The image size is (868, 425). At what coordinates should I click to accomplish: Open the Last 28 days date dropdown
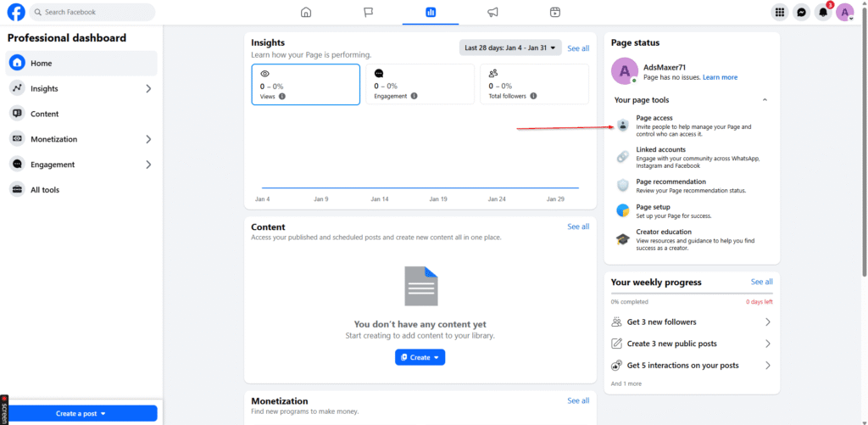510,48
